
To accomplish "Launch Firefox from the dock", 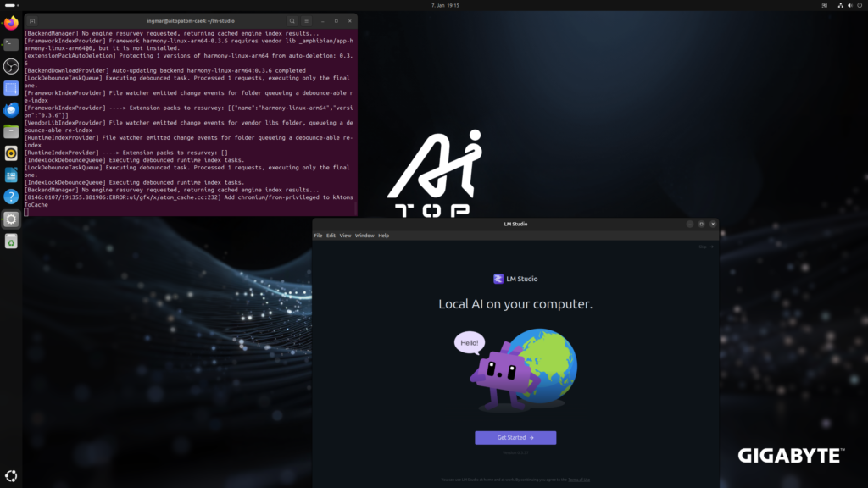I will click(x=10, y=23).
